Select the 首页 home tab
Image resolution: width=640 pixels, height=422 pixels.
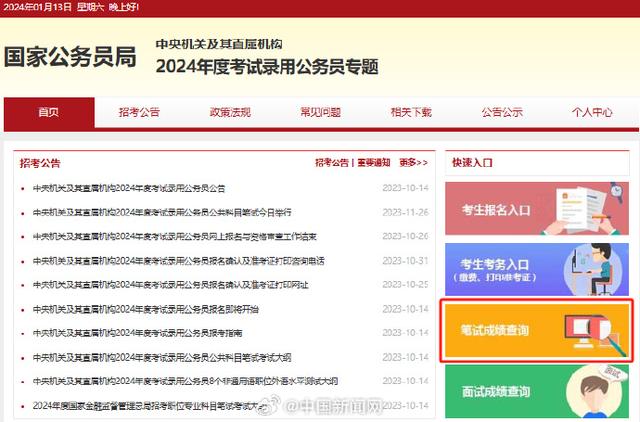(x=48, y=112)
